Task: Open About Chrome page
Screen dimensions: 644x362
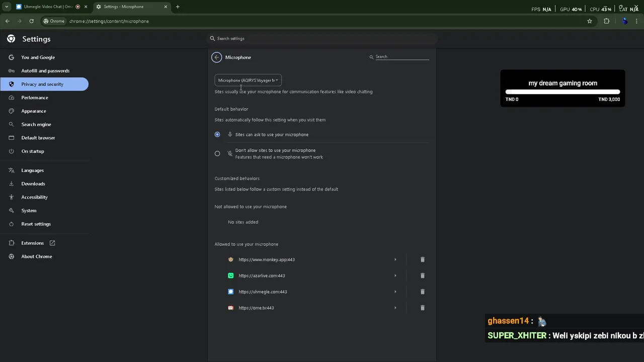Action: tap(37, 256)
